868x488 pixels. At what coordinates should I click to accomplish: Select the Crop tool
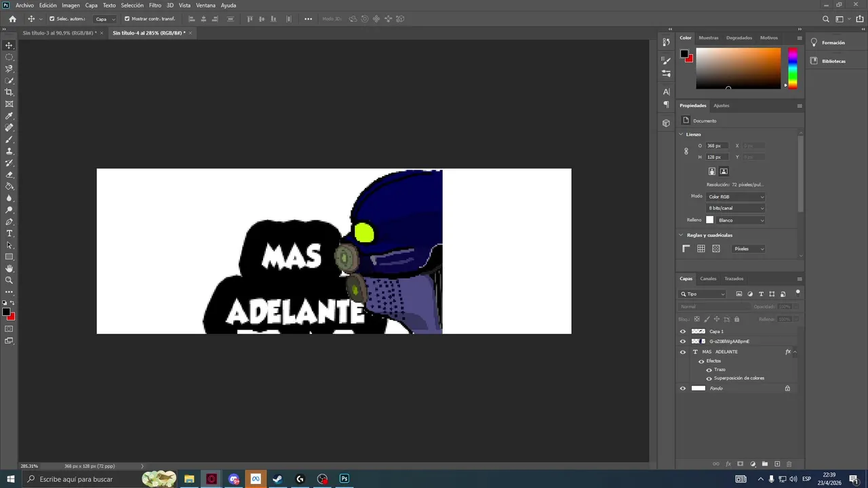click(x=9, y=92)
